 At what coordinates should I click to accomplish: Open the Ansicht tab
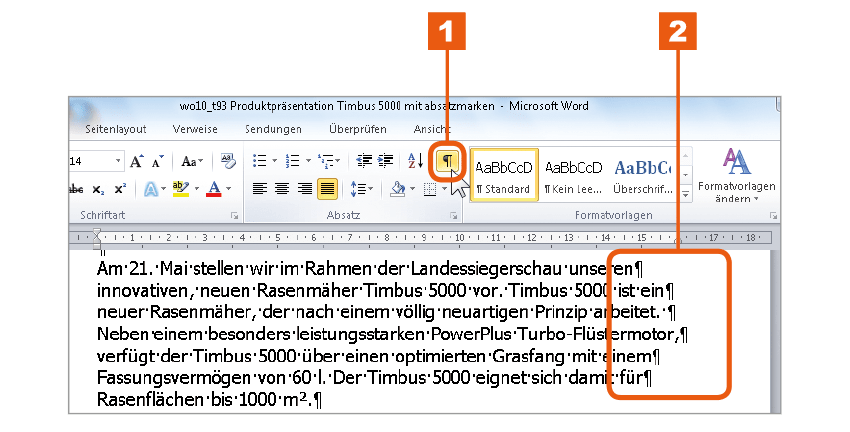click(x=432, y=129)
